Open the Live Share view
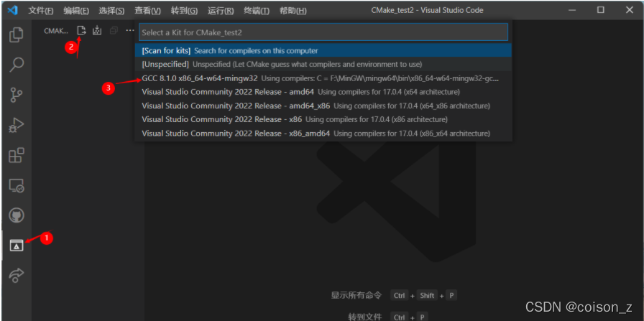 click(17, 276)
